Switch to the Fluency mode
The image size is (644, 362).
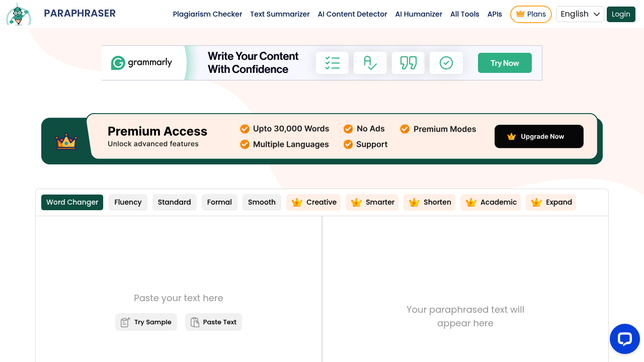click(128, 202)
